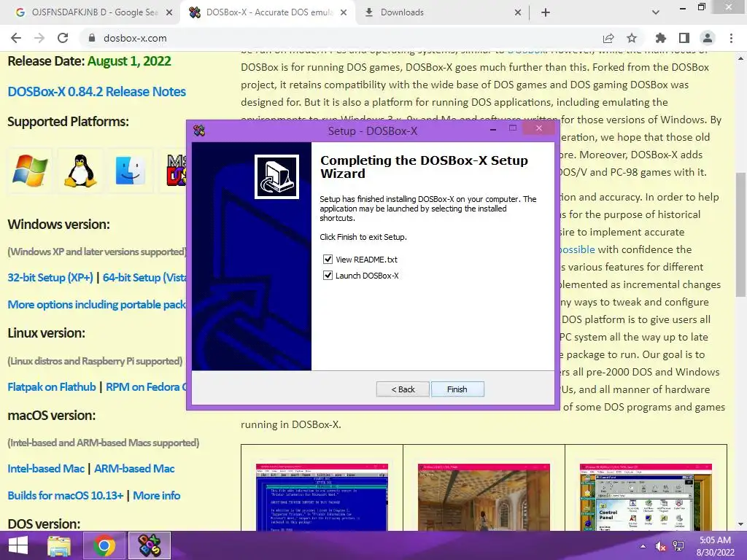Screen dimensions: 747x560
Task: Click Chrome icon in taskbar
Action: [104, 545]
